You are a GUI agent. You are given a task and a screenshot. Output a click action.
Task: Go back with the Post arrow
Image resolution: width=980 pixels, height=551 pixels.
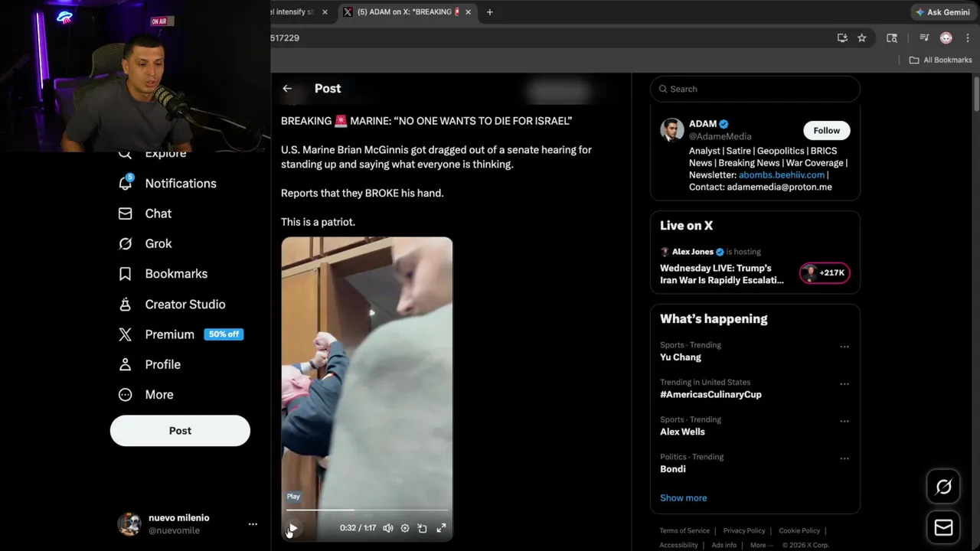tap(287, 89)
